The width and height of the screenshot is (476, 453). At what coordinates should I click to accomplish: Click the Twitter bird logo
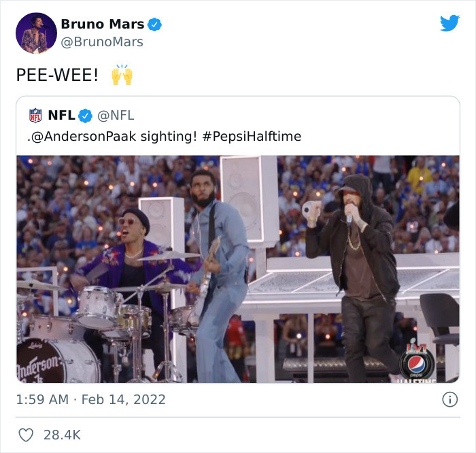coord(449,23)
